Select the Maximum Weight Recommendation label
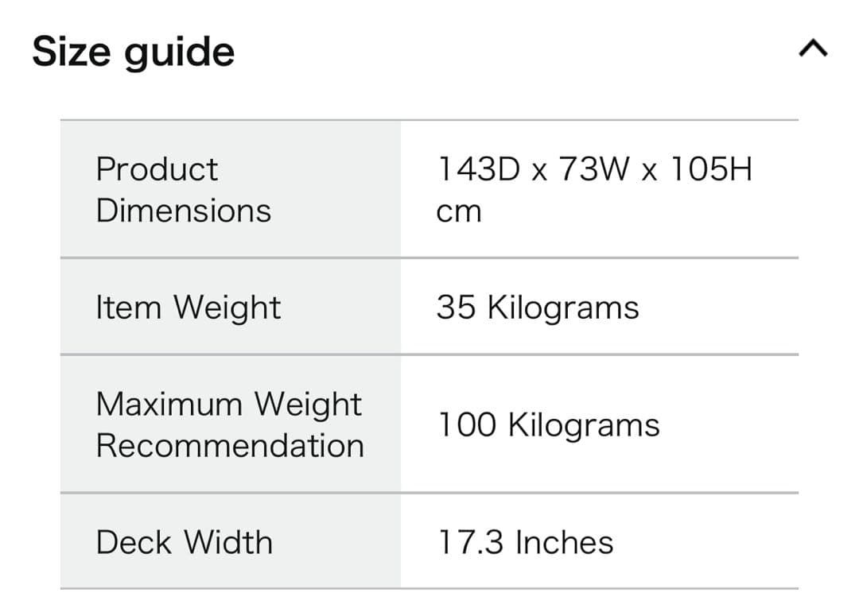 (230, 424)
